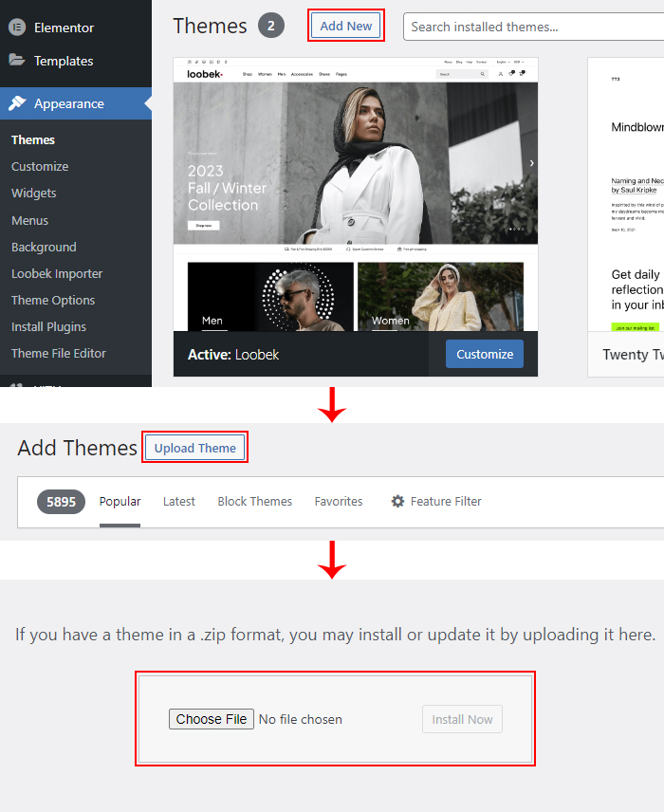664x812 pixels.
Task: Click the 'Active: Loobek' label
Action: [233, 355]
